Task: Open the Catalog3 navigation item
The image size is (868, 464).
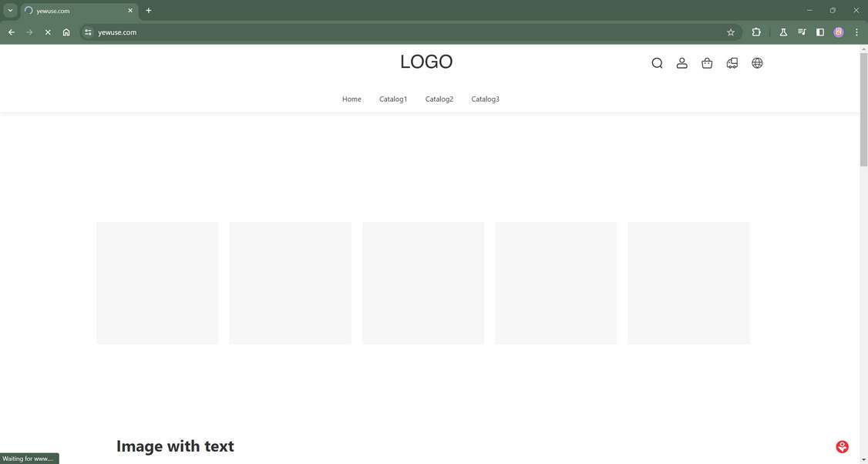Action: (486, 99)
